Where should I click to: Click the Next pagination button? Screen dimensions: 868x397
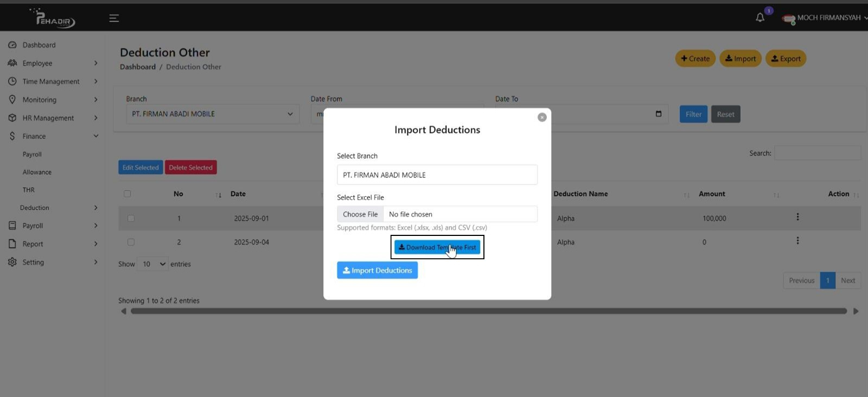(848, 280)
